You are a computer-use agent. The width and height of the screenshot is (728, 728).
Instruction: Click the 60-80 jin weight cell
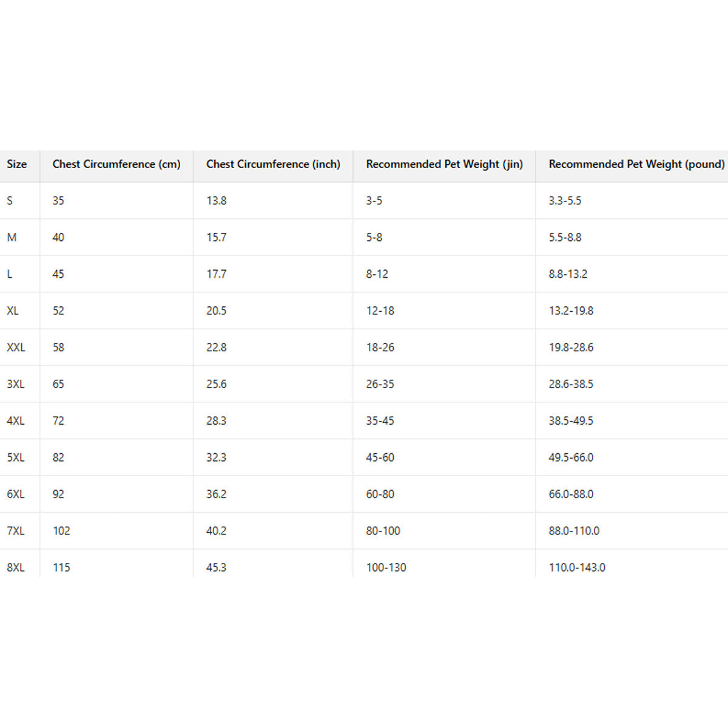380,494
